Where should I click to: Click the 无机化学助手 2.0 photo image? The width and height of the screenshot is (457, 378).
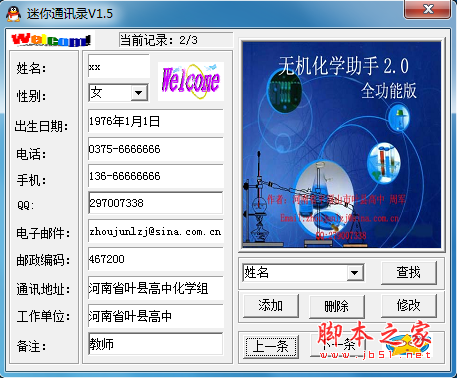pos(341,145)
